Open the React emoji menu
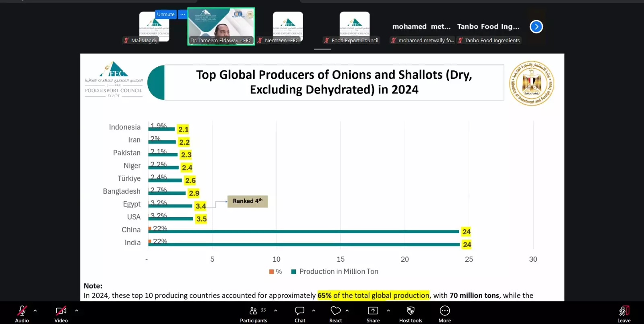The height and width of the screenshot is (324, 644). click(335, 314)
